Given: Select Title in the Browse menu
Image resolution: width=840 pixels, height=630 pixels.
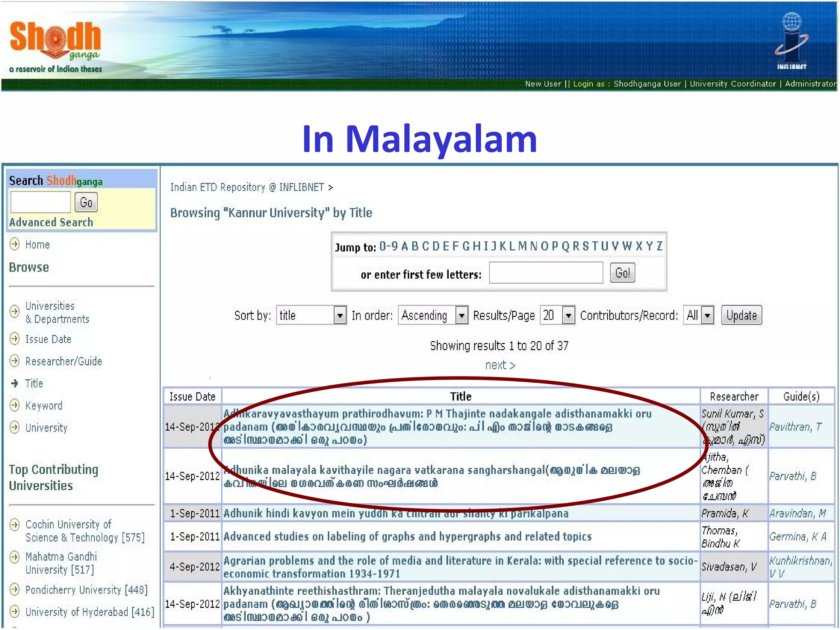Looking at the screenshot, I should [x=34, y=383].
